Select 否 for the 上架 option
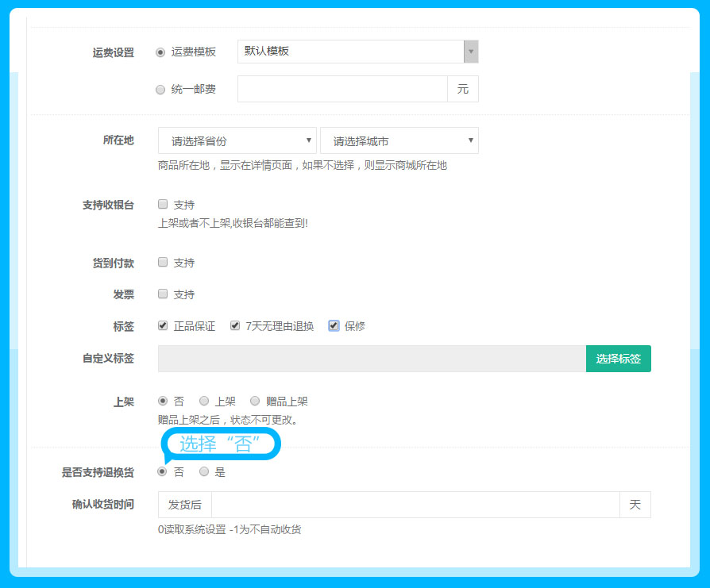This screenshot has width=710, height=588. coord(163,401)
